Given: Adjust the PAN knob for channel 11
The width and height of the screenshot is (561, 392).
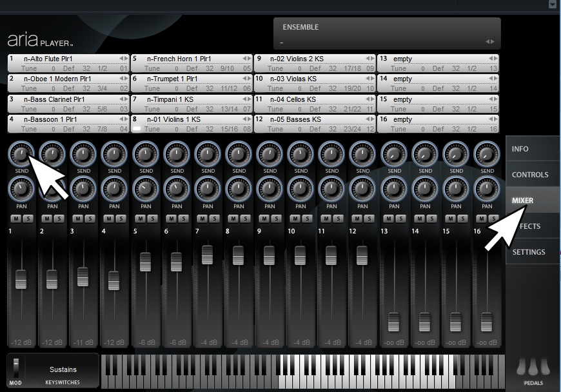Looking at the screenshot, I should click(x=331, y=189).
